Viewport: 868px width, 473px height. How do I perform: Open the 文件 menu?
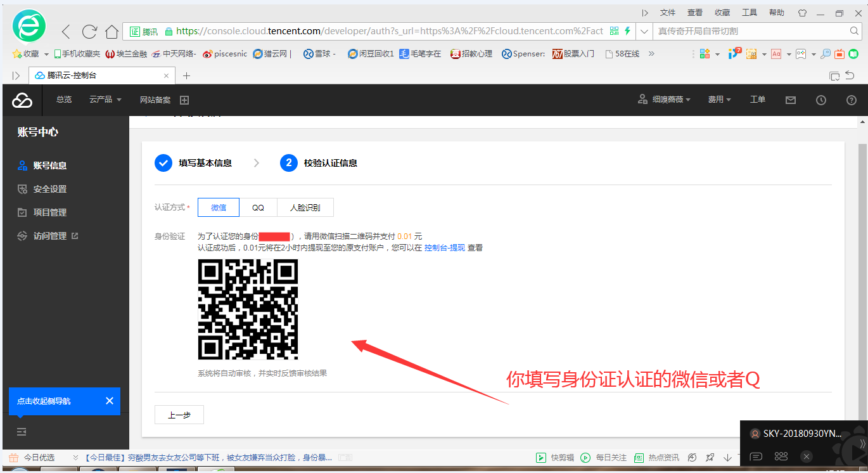668,13
